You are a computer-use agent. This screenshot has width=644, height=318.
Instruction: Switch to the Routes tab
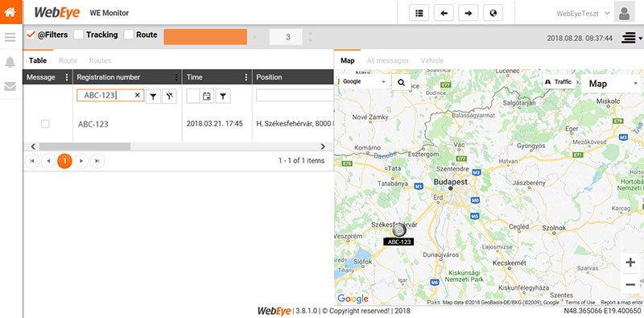(x=100, y=60)
